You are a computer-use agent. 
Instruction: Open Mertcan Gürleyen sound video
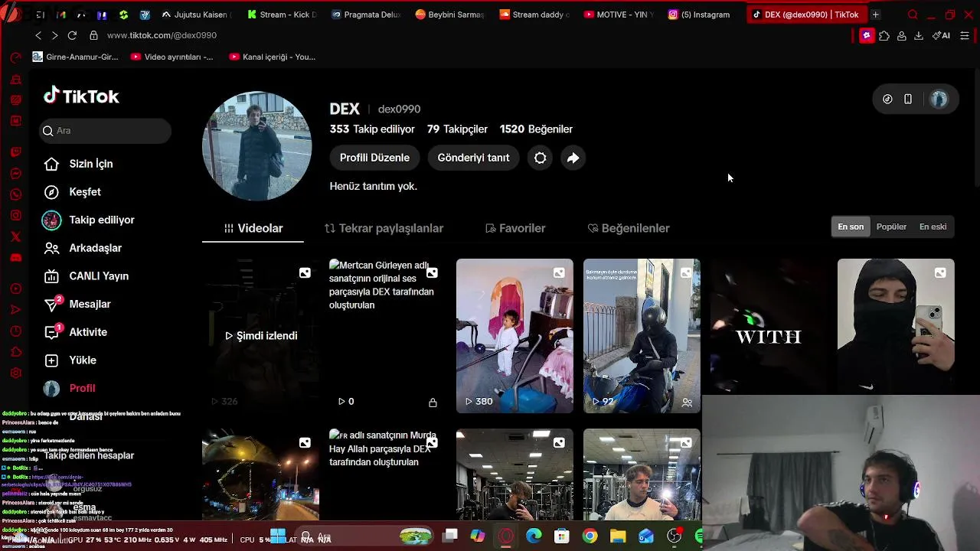pos(387,336)
